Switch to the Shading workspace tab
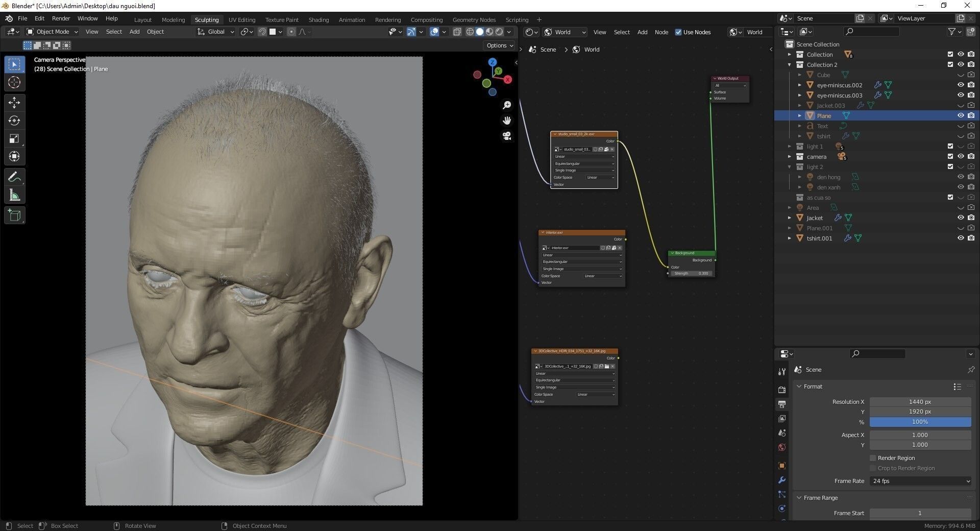The image size is (980, 531). 318,20
